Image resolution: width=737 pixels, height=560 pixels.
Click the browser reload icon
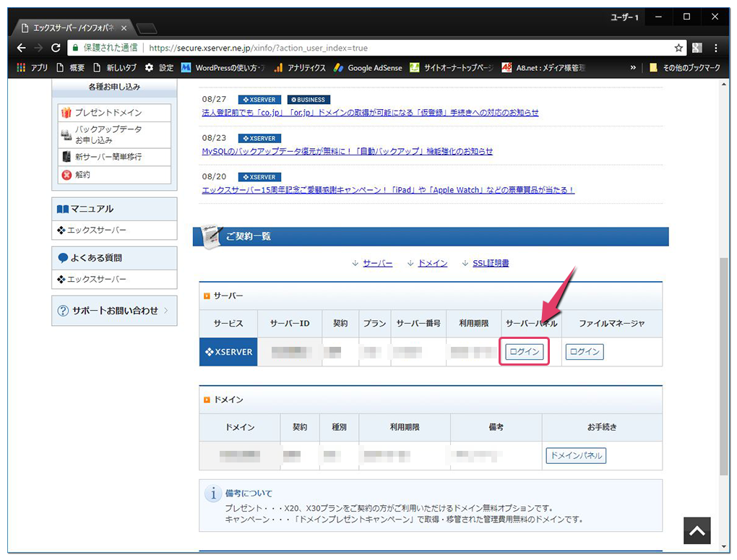pos(56,48)
